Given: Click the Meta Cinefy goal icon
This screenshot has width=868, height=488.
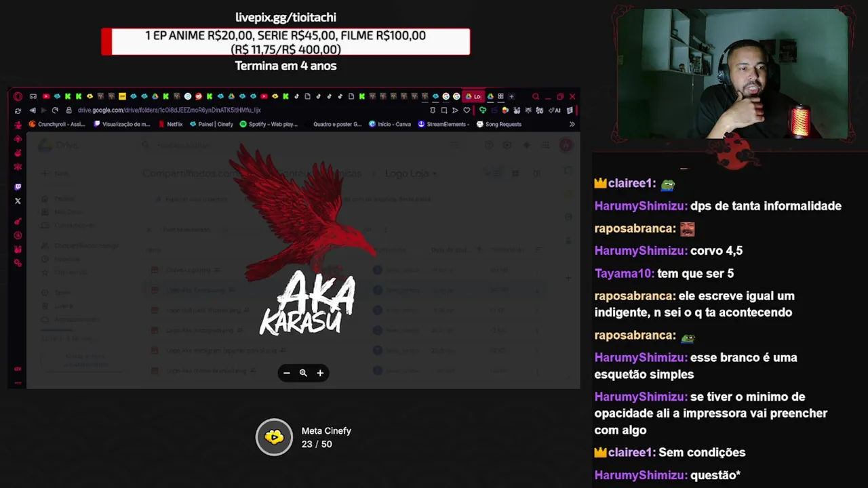Looking at the screenshot, I should pyautogui.click(x=274, y=437).
